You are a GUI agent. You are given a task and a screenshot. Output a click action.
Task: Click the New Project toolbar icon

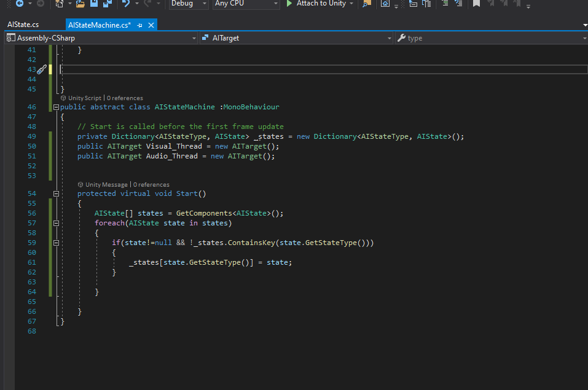click(59, 3)
